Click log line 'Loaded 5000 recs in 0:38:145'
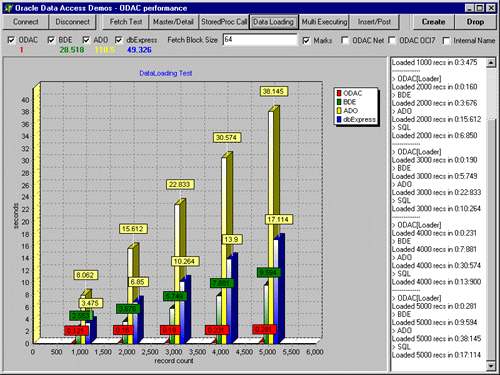 [436, 339]
